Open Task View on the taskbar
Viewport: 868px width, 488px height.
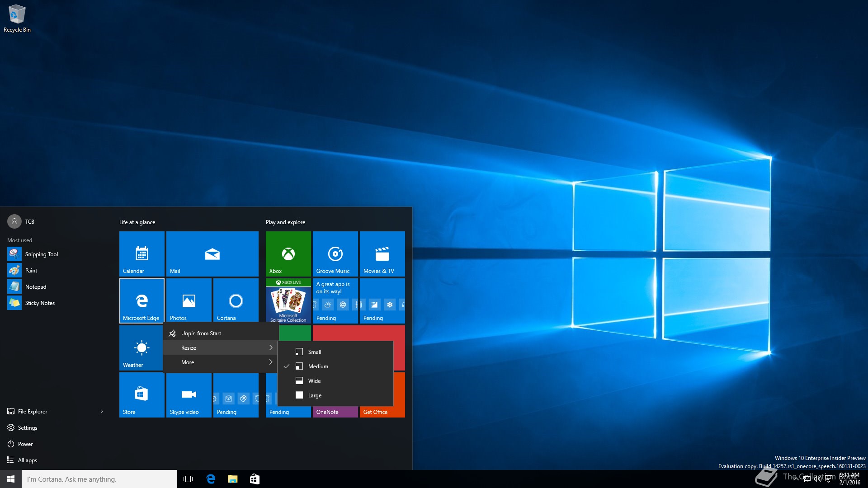pos(188,479)
